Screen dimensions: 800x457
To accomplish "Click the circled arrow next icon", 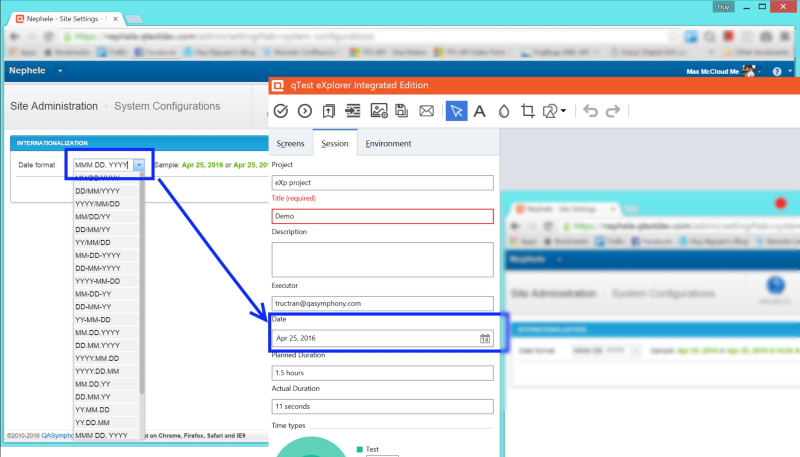I will point(305,111).
